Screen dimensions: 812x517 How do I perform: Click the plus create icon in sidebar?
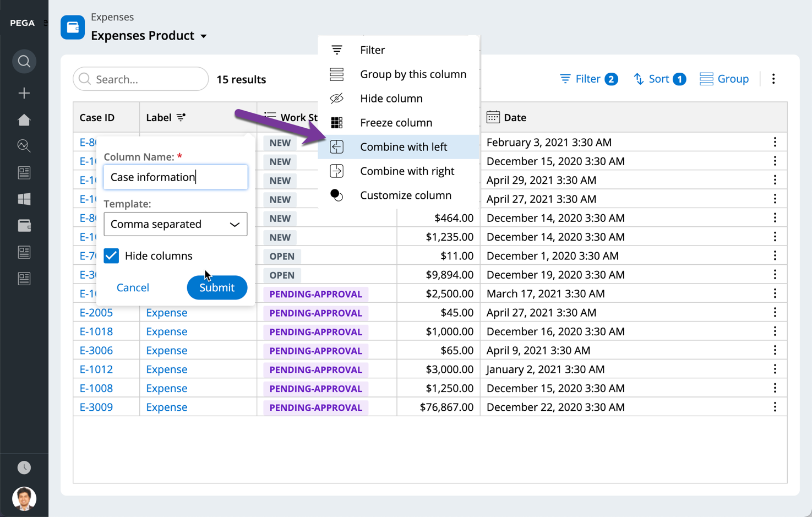pos(24,93)
